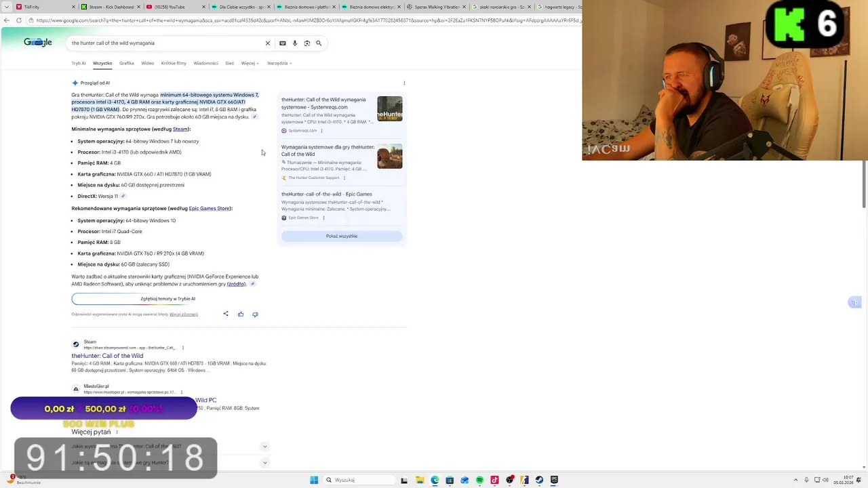
Task: Open more options for Steam result
Action: [182, 348]
